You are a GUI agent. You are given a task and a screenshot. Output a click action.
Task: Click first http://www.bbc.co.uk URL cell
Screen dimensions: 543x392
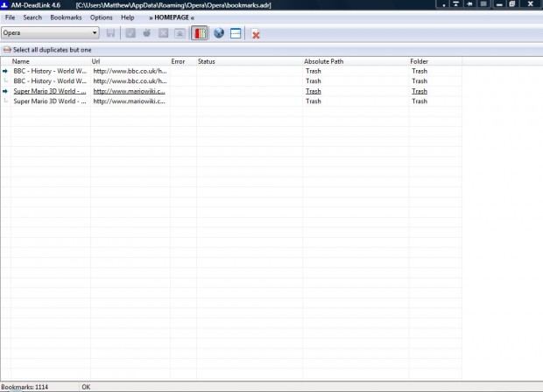[x=130, y=71]
